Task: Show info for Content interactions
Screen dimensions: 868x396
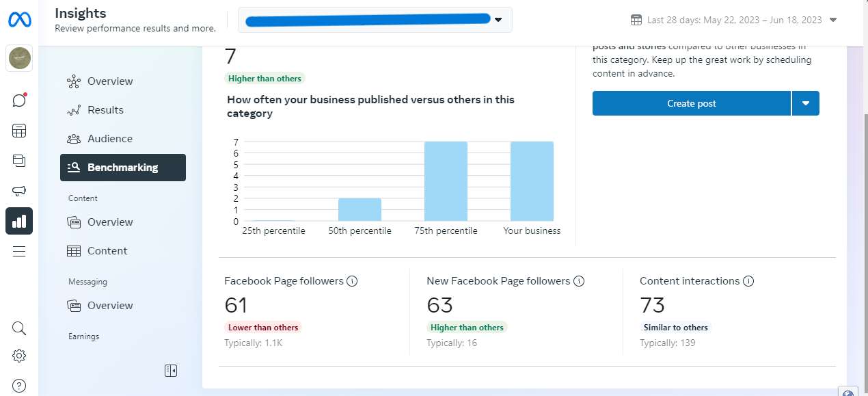Action: (748, 281)
